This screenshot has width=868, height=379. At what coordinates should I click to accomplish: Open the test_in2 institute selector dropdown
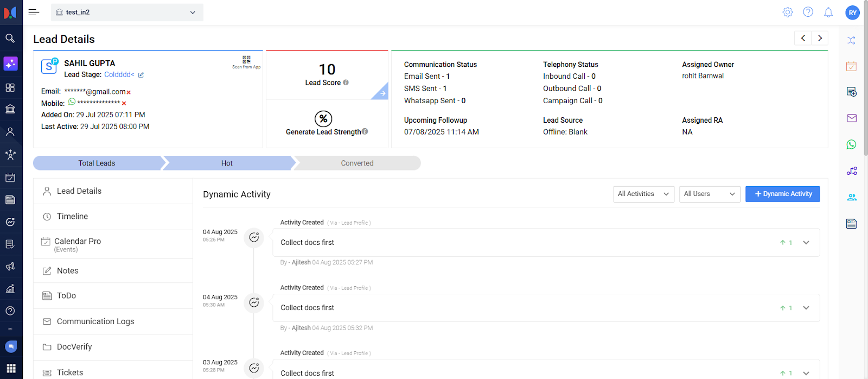[x=127, y=12]
